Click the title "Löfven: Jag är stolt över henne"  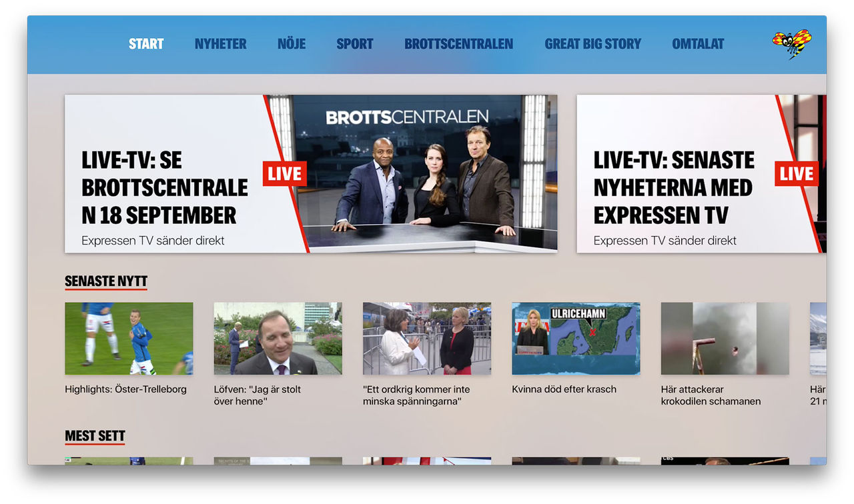coord(258,395)
